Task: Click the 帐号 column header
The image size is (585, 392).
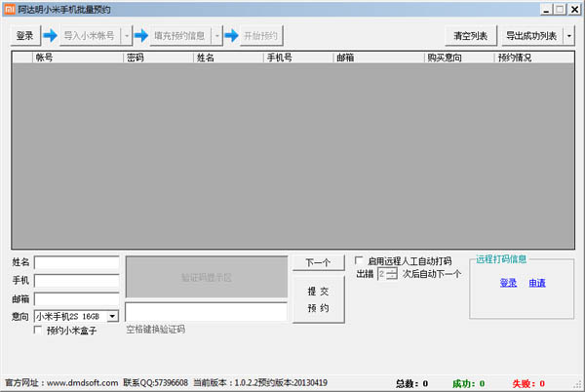Action: (78, 58)
